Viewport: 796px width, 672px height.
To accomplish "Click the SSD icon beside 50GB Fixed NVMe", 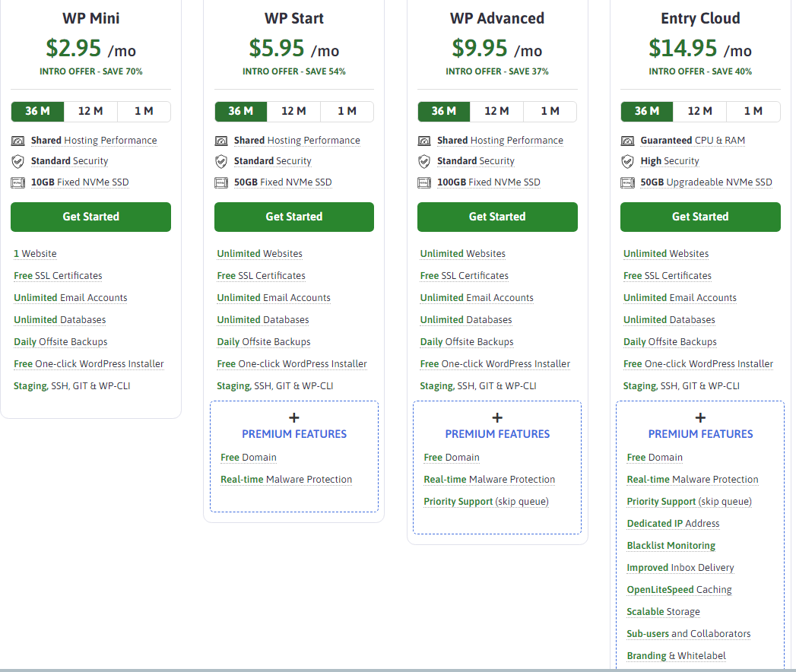I will click(221, 182).
